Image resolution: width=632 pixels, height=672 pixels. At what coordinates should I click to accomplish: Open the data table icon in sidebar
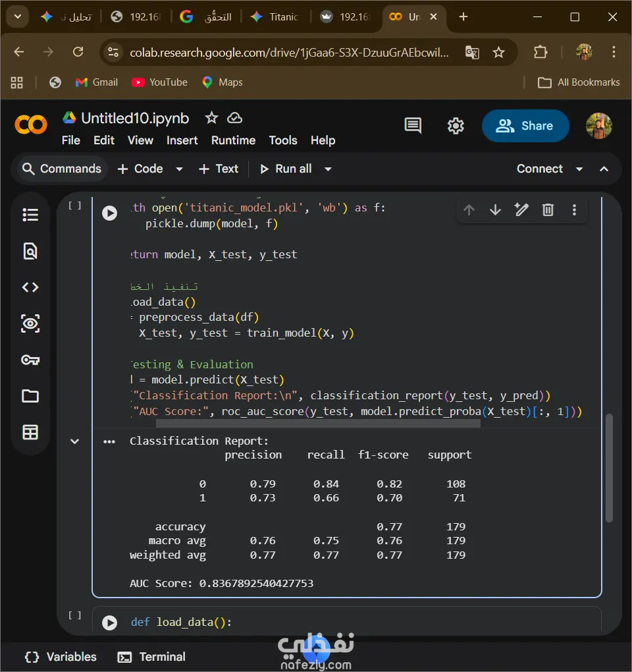click(x=30, y=432)
